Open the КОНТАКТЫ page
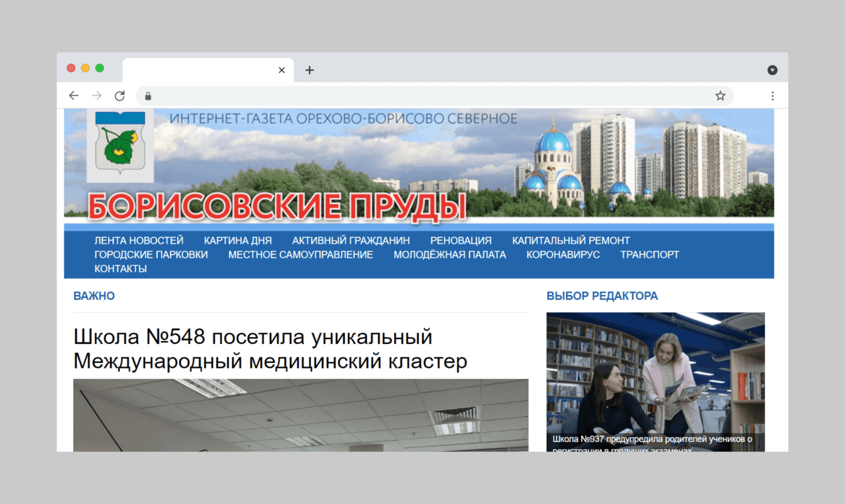This screenshot has height=504, width=845. (x=120, y=268)
